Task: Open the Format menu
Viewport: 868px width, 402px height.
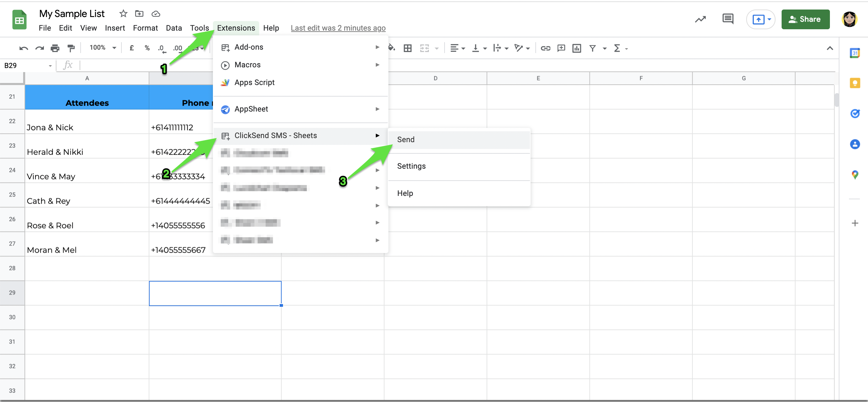Action: [x=145, y=28]
